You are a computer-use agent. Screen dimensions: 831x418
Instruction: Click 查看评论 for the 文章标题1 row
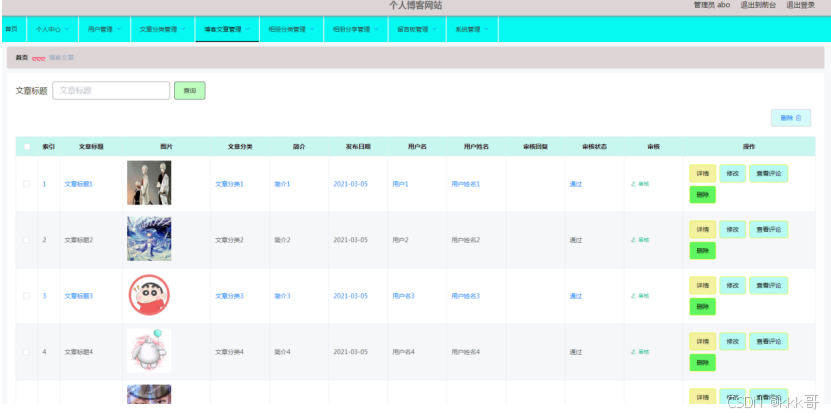point(768,173)
